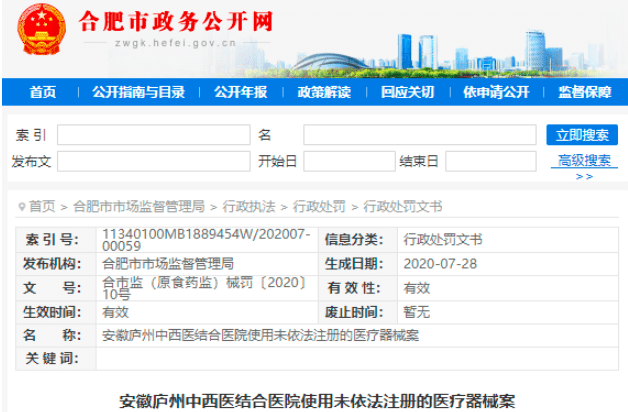Image resolution: width=628 pixels, height=412 pixels.
Task: Go to 公开年报 section
Action: pyautogui.click(x=240, y=92)
